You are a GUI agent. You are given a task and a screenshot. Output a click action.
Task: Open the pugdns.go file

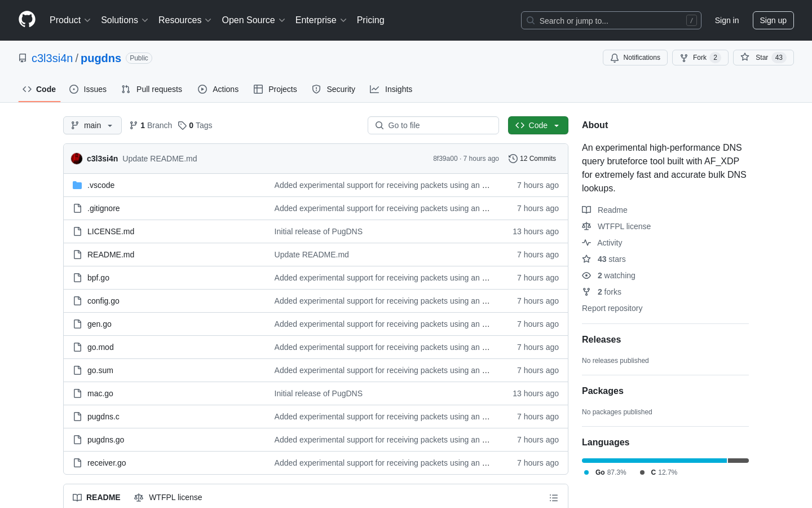point(105,440)
